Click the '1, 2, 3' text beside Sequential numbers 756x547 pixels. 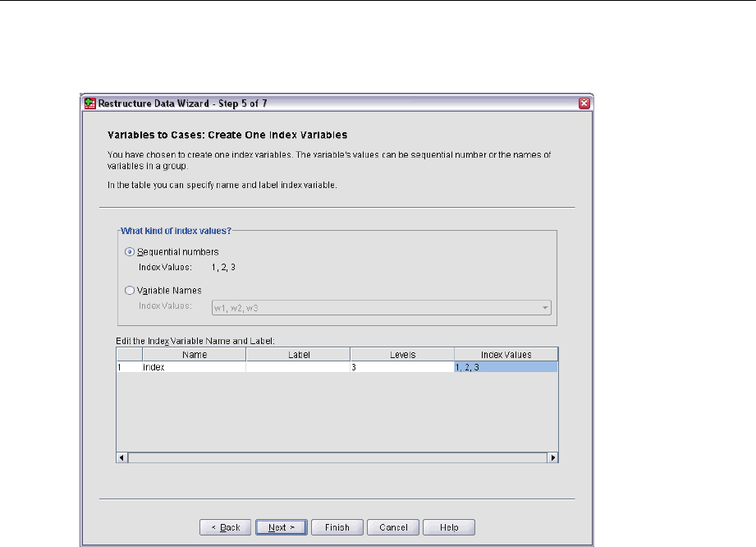[223, 267]
